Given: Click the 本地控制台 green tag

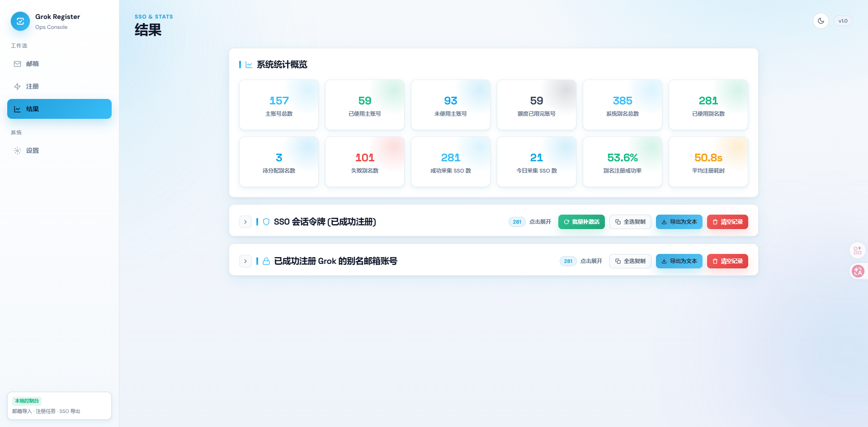Looking at the screenshot, I should (27, 401).
